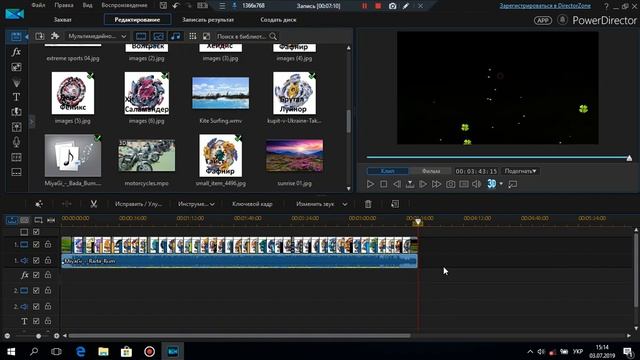
Task: Select the Клип preview mode
Action: [387, 171]
